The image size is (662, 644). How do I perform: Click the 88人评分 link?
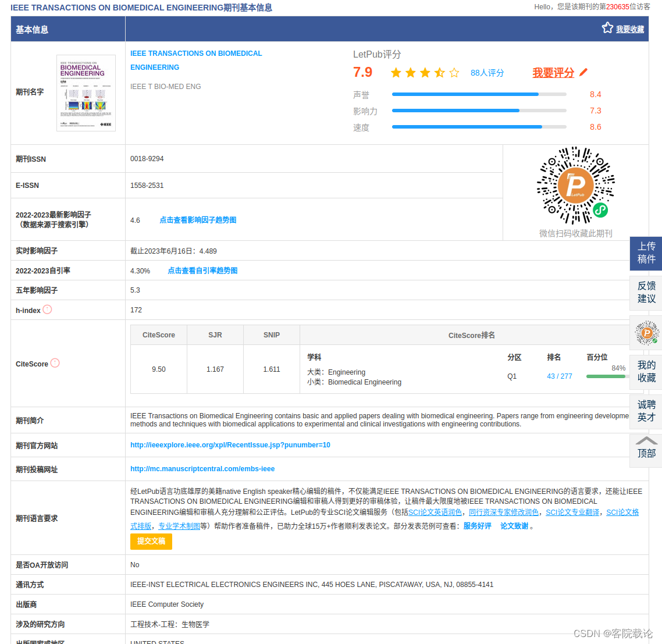click(487, 73)
